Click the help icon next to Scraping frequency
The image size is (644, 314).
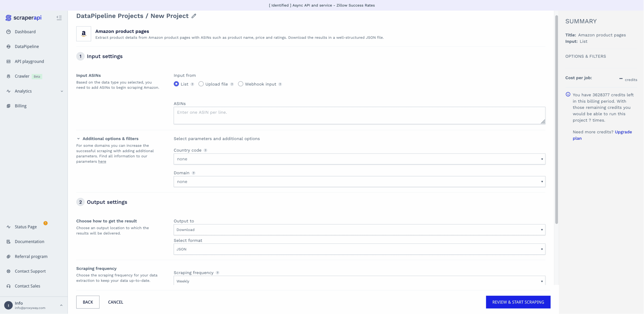(218, 273)
